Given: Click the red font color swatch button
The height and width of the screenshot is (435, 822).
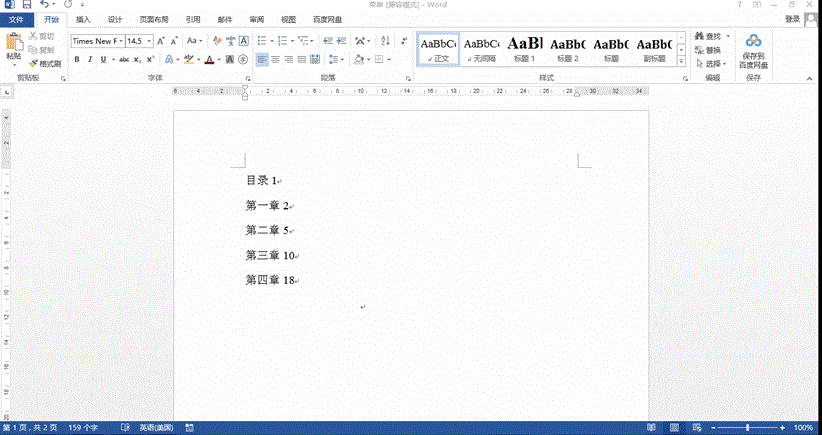Looking at the screenshot, I should (209, 60).
